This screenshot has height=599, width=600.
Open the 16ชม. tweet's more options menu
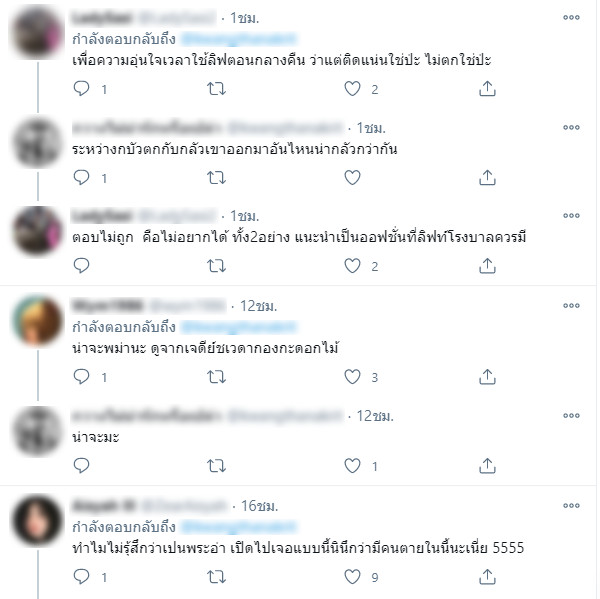click(571, 506)
